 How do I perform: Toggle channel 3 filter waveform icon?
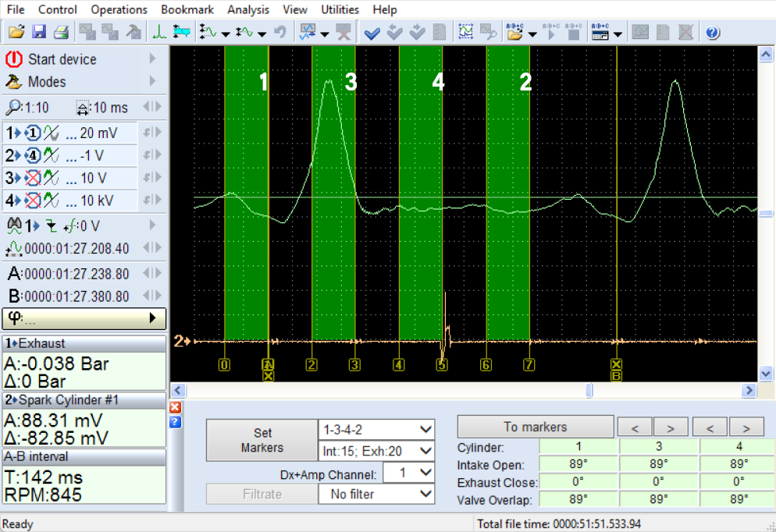click(x=51, y=178)
